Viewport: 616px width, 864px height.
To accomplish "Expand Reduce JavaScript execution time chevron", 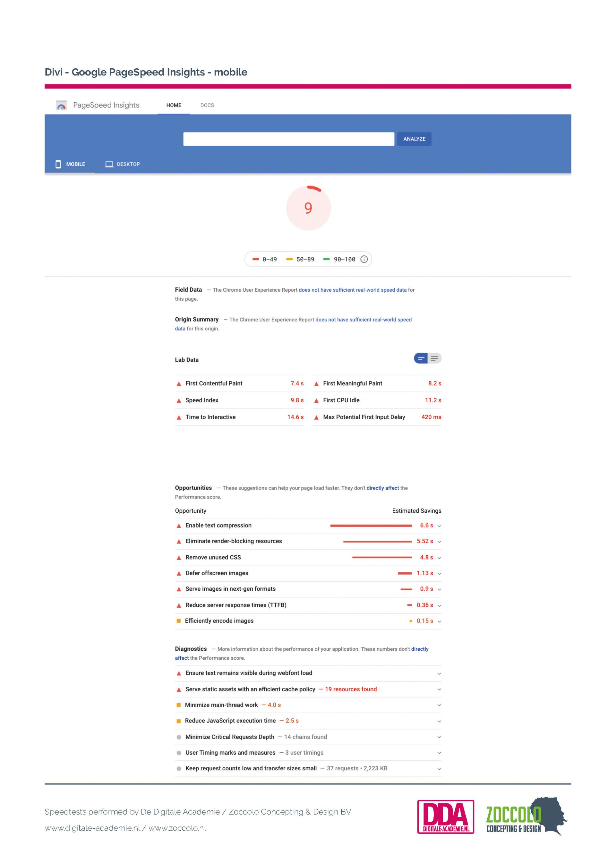I will click(439, 722).
